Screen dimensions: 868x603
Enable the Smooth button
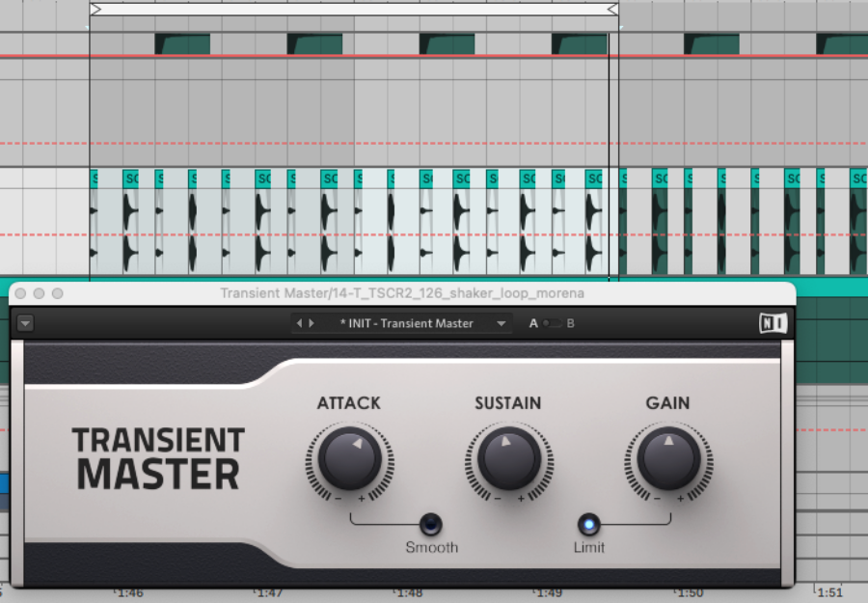point(431,524)
